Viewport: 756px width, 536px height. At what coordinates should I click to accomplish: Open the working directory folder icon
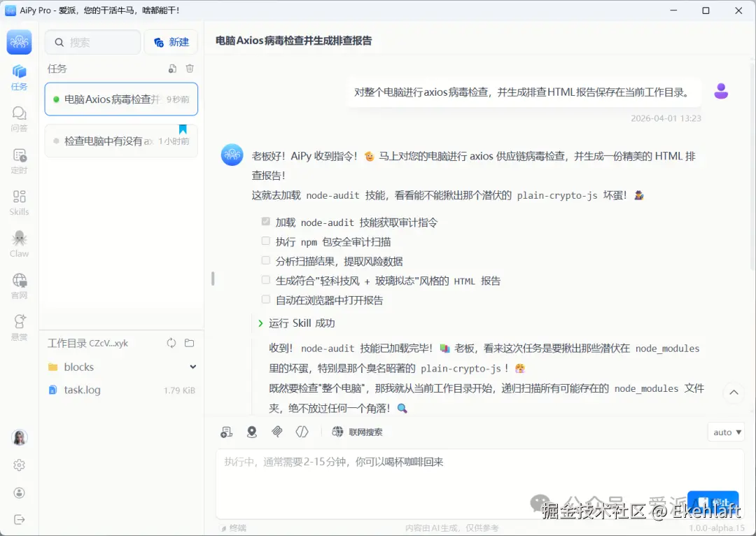pyautogui.click(x=190, y=343)
